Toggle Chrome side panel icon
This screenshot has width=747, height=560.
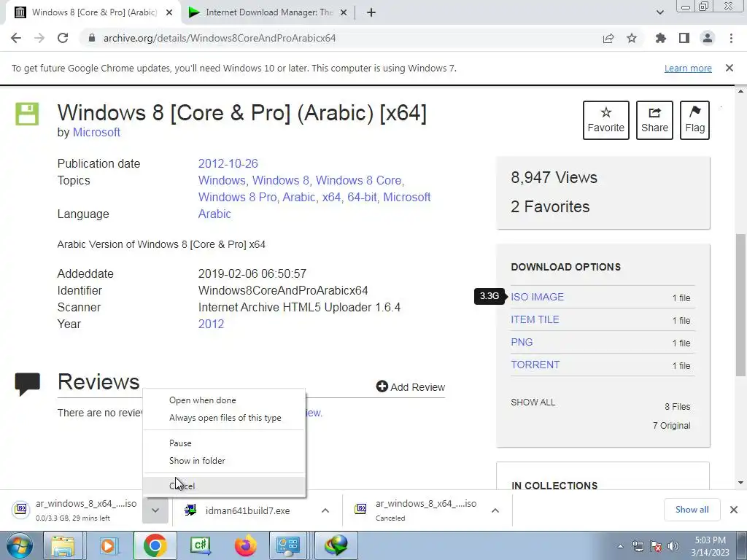coord(684,38)
